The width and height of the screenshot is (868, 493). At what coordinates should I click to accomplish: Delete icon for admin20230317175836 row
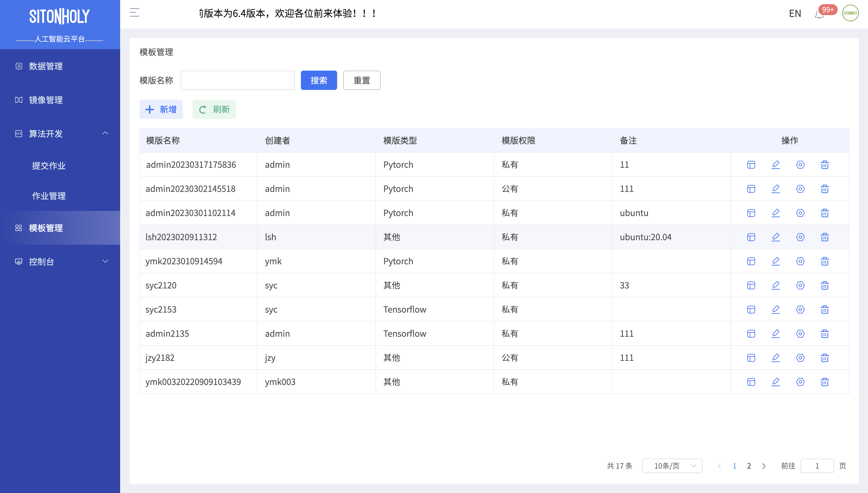[825, 164]
